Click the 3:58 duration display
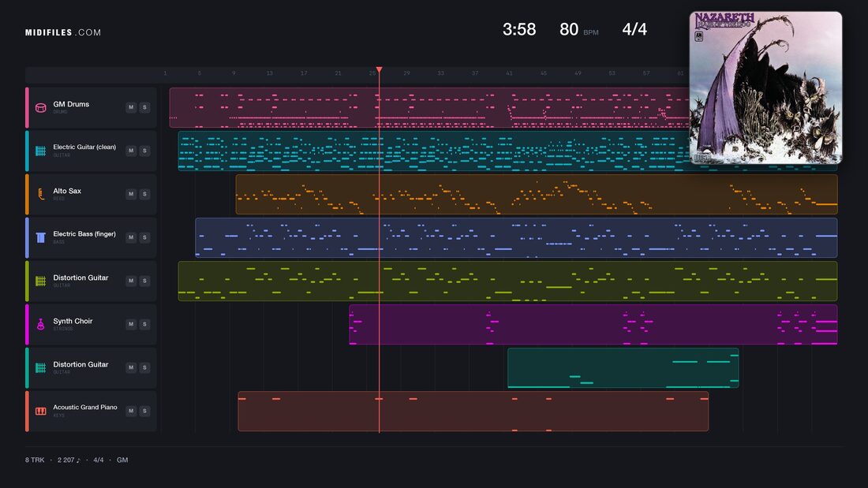The height and width of the screenshot is (488, 868). click(x=519, y=29)
